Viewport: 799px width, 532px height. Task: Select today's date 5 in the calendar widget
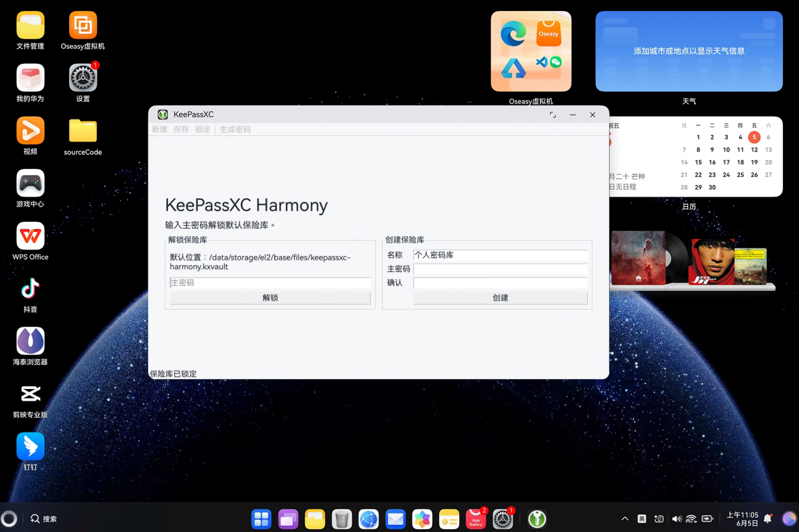pyautogui.click(x=754, y=137)
